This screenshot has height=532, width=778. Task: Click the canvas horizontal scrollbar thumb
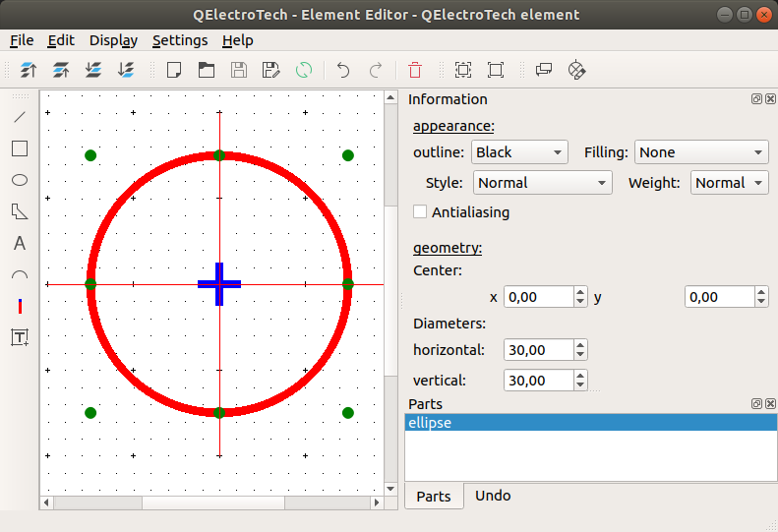click(x=213, y=502)
